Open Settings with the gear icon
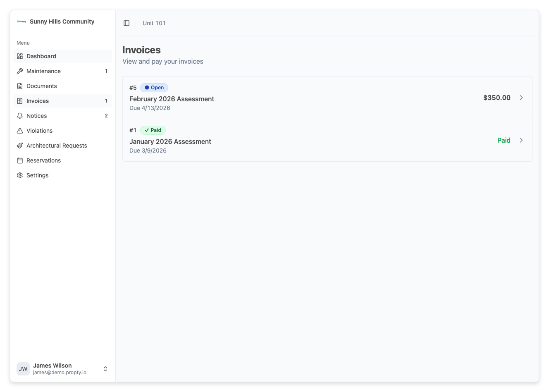The width and height of the screenshot is (549, 392). pos(20,175)
